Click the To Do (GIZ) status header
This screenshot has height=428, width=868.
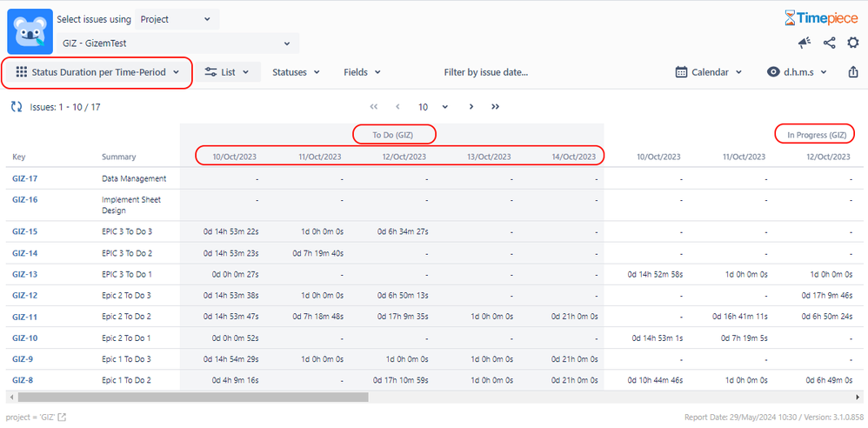tap(393, 135)
